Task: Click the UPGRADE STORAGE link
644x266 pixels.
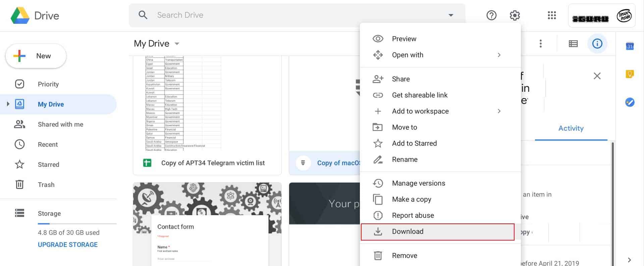Action: (68, 245)
